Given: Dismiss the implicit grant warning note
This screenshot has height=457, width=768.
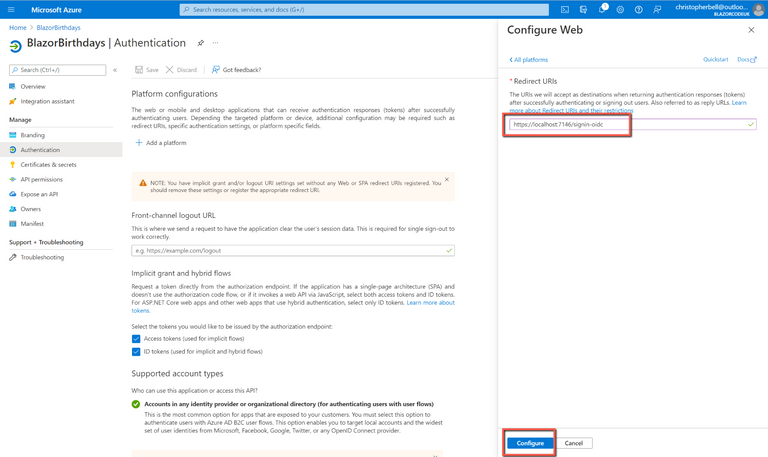Looking at the screenshot, I should click(x=447, y=180).
